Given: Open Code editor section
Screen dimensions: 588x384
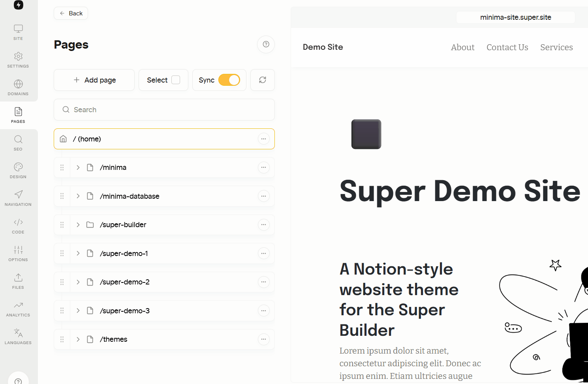Looking at the screenshot, I should [18, 226].
